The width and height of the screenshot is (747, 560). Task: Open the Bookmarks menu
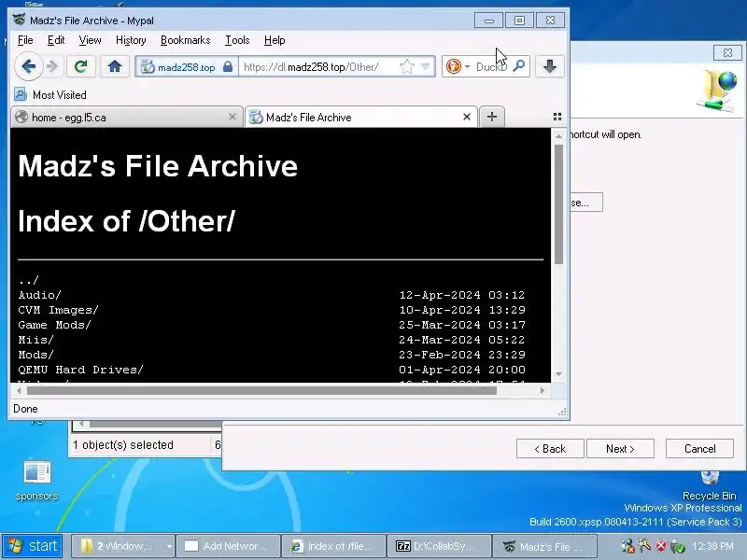[185, 40]
